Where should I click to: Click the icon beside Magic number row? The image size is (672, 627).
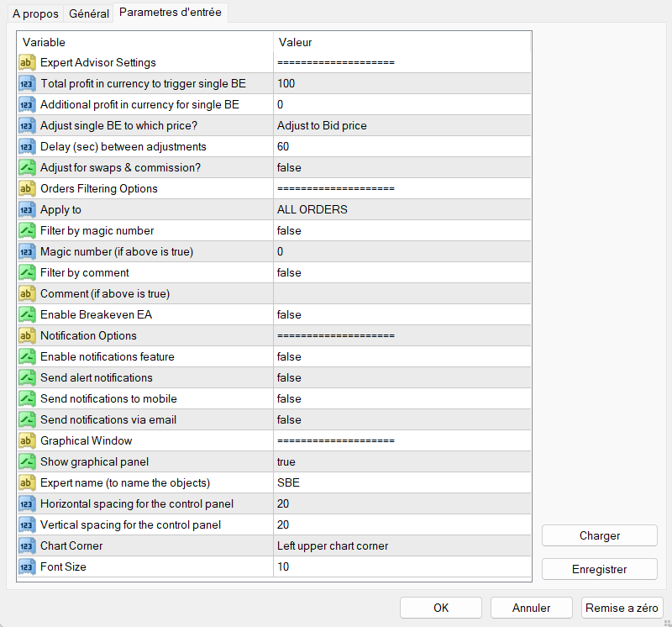pyautogui.click(x=26, y=252)
